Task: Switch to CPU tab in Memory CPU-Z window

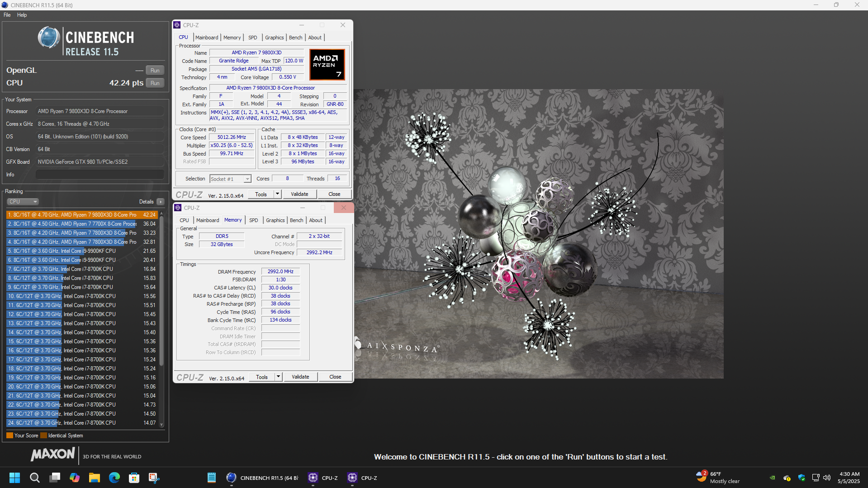Action: [185, 220]
